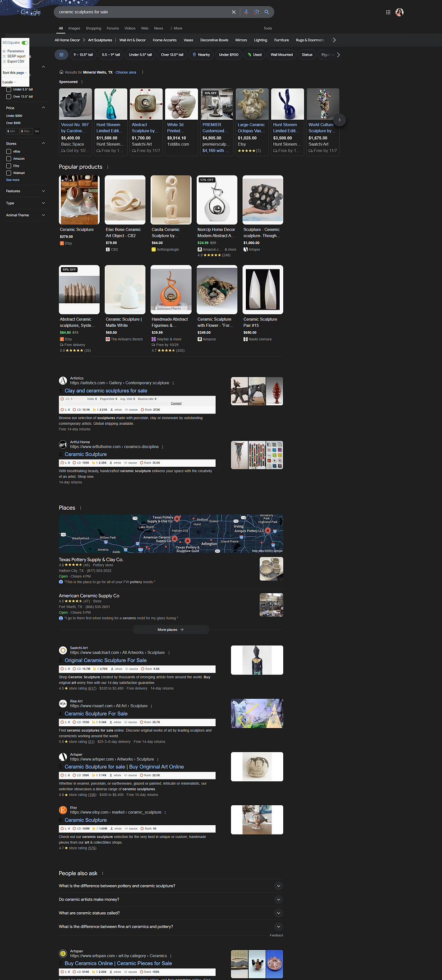Click the Go price filter button

pyautogui.click(x=37, y=131)
